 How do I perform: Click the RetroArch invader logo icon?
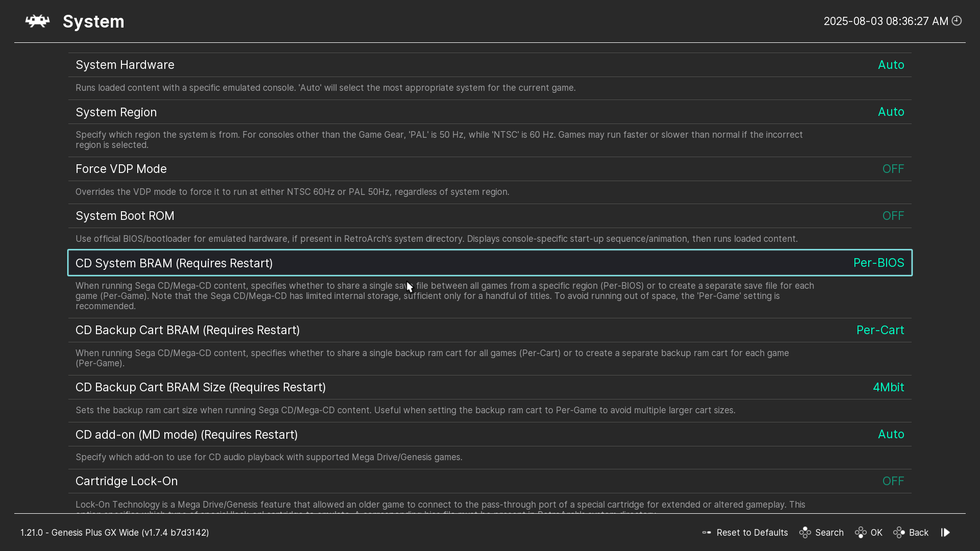(38, 21)
